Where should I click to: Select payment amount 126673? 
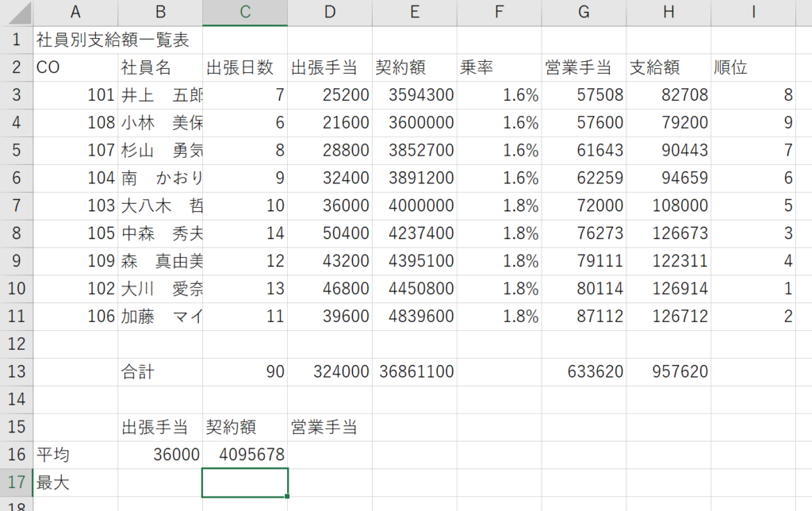(x=668, y=233)
